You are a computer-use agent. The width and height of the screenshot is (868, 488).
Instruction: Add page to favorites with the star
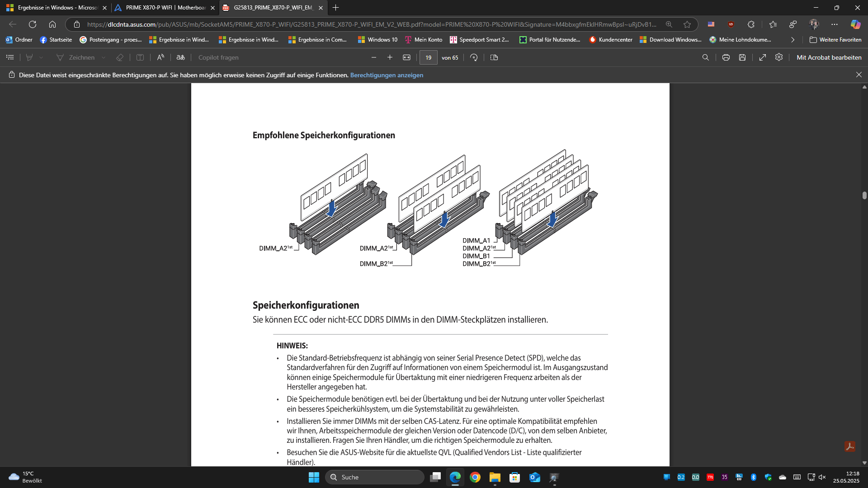(x=687, y=24)
